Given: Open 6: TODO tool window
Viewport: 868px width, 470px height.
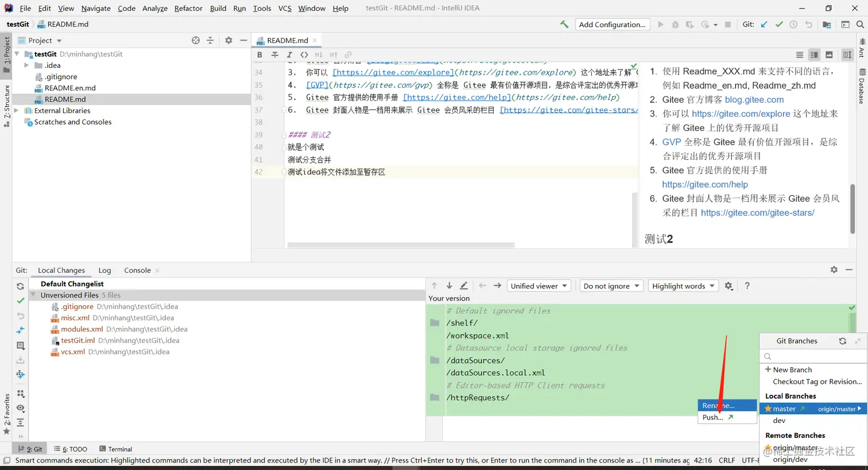Looking at the screenshot, I should coord(71,449).
